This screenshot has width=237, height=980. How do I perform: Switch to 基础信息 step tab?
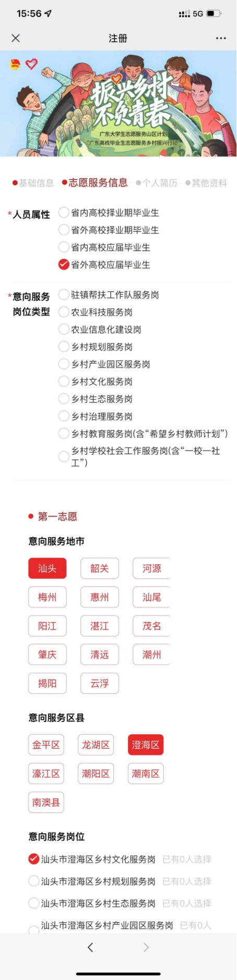pyautogui.click(x=33, y=183)
